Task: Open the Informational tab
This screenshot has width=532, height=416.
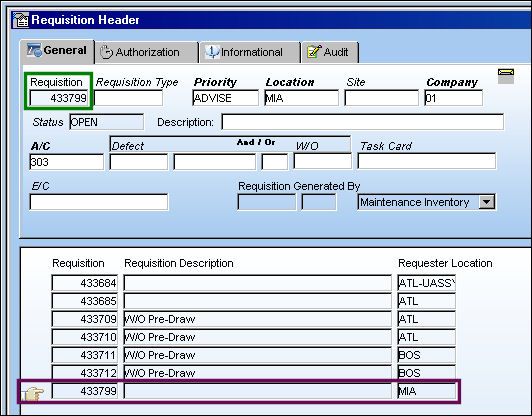Action: click(x=250, y=52)
